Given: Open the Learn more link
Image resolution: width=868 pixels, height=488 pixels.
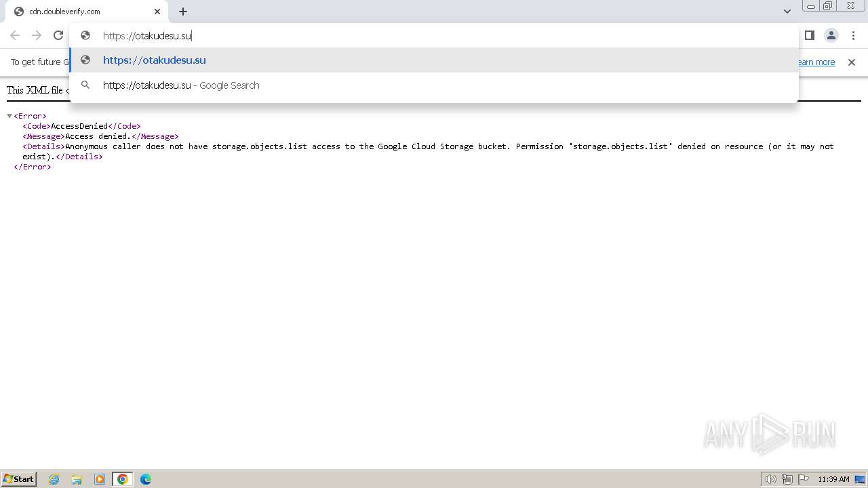Looking at the screenshot, I should coord(816,62).
